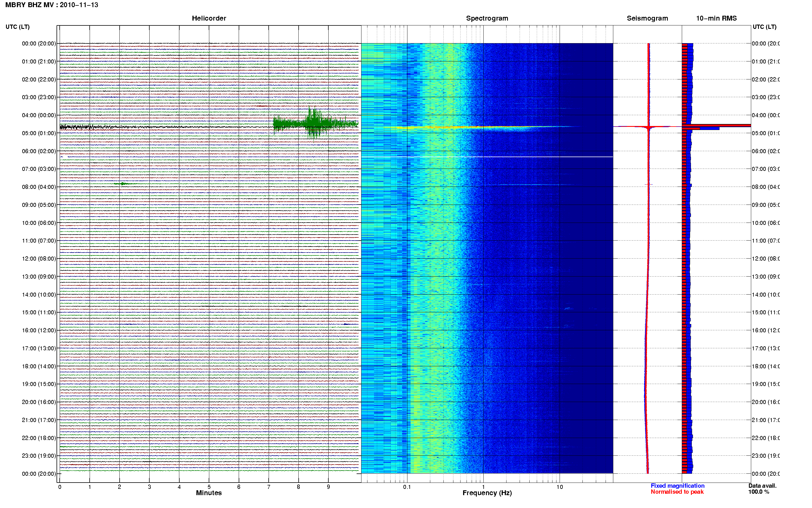
Task: Click the white data-gap line in spectrogram
Action: click(487, 157)
